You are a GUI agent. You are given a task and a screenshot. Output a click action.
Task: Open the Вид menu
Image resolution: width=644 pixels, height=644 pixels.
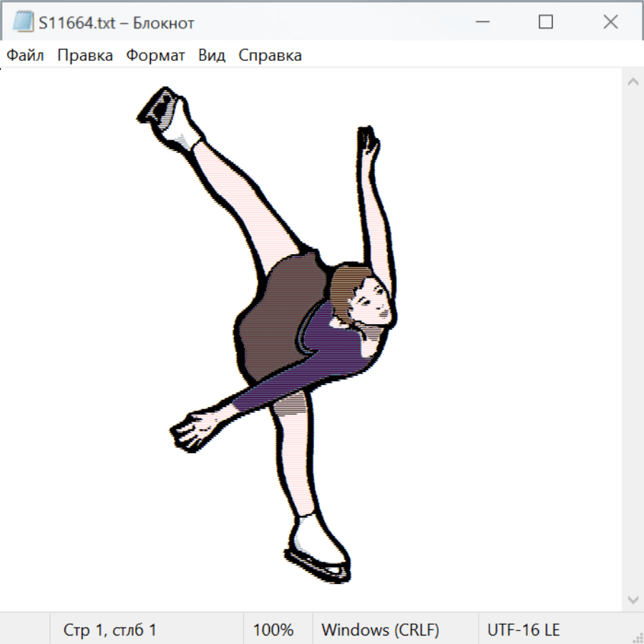coord(211,56)
